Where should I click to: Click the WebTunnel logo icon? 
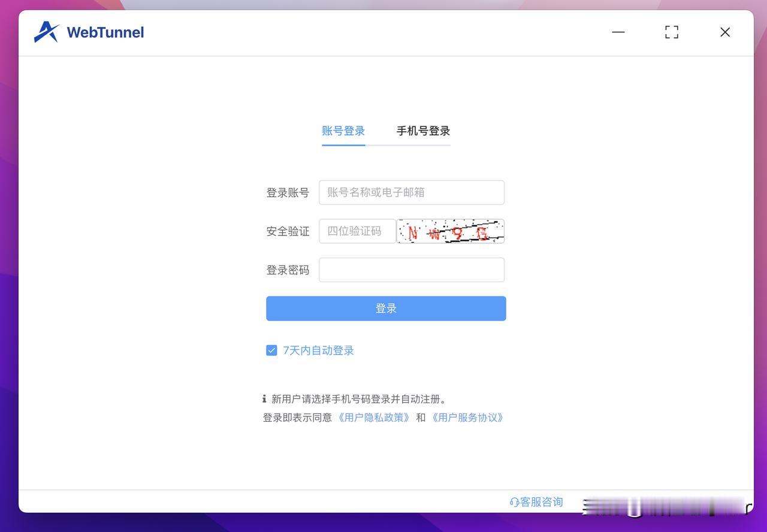46,31
